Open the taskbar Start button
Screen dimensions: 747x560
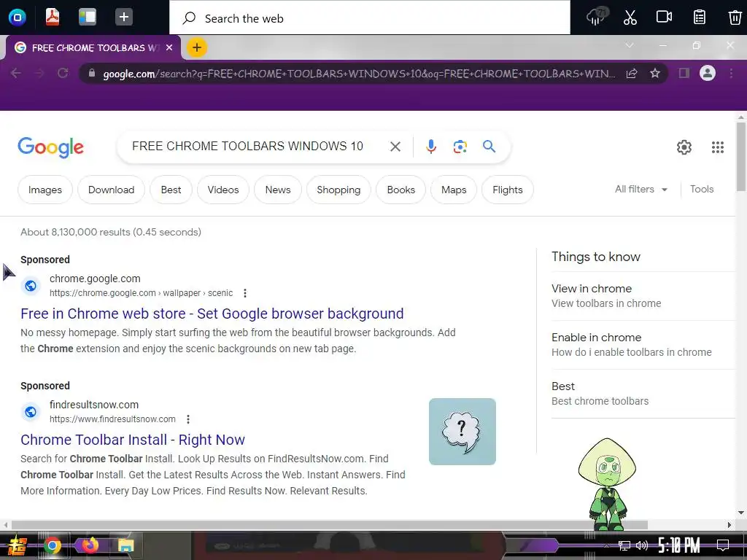pos(18,545)
